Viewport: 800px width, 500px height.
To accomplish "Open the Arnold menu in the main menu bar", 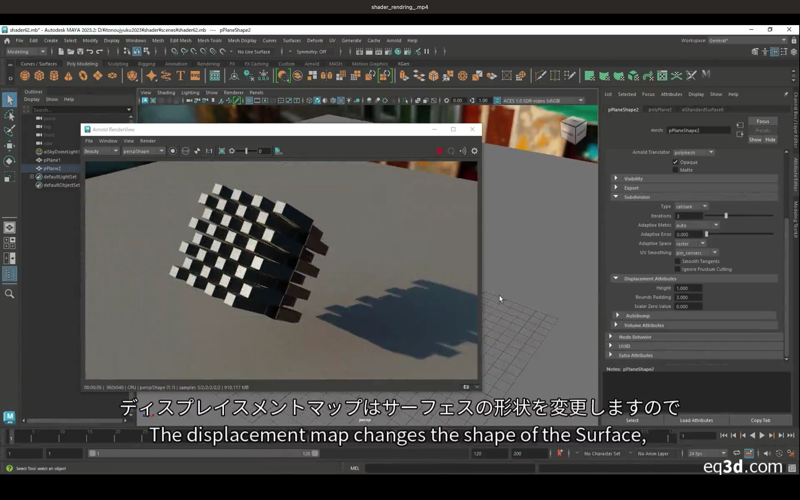I will [391, 40].
